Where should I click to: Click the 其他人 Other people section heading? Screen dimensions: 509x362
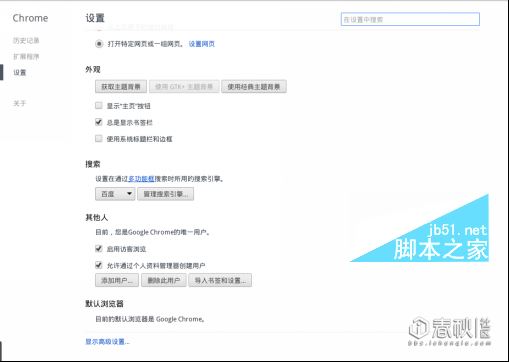(97, 218)
